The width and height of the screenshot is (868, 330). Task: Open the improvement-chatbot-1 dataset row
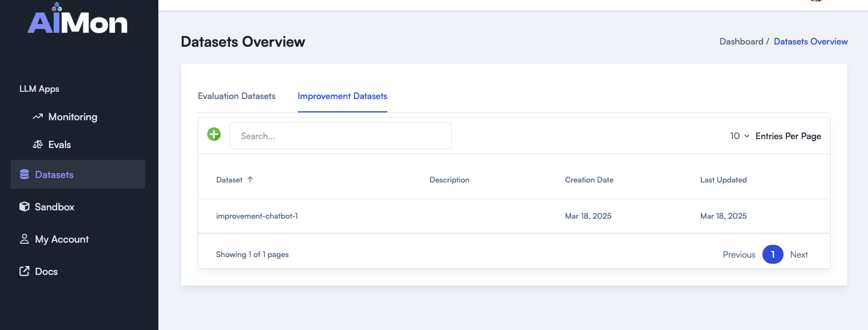coord(257,216)
